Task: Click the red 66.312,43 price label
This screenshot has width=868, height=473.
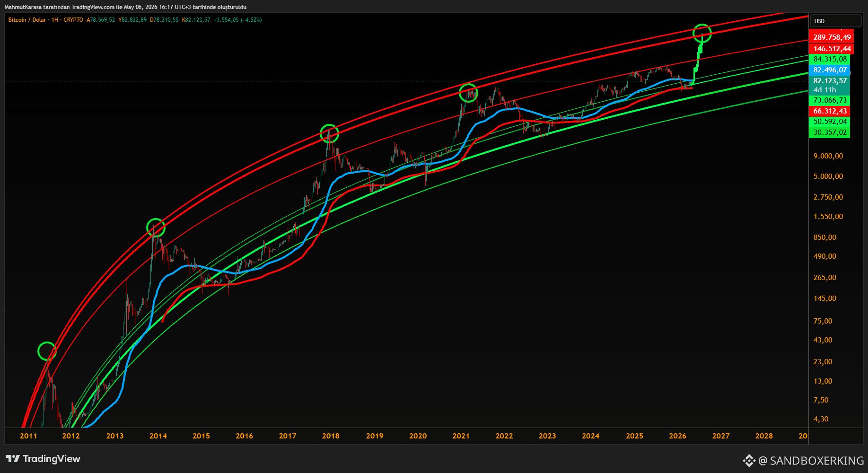Action: (x=830, y=111)
